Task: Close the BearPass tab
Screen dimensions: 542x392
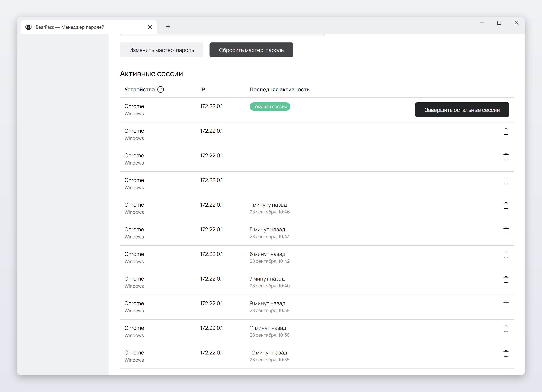Action: tap(150, 27)
